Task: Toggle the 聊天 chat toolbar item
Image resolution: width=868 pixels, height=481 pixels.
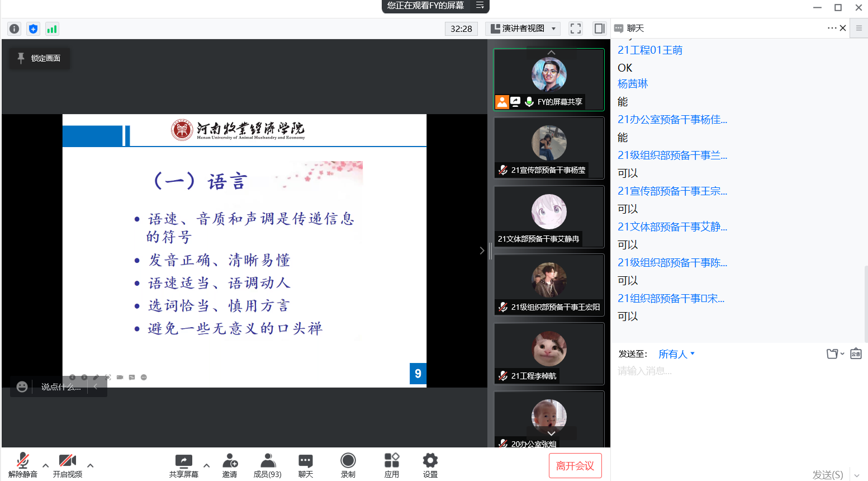Action: [305, 465]
